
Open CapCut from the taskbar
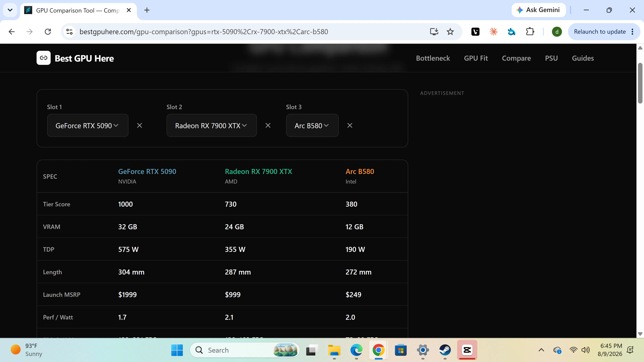coord(467,350)
